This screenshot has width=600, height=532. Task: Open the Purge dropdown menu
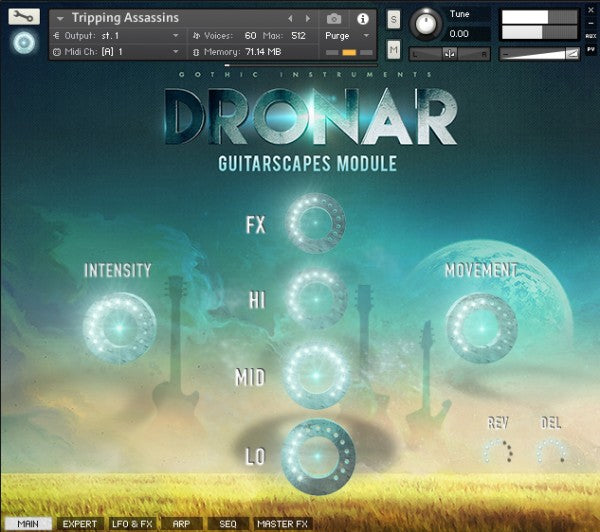348,36
